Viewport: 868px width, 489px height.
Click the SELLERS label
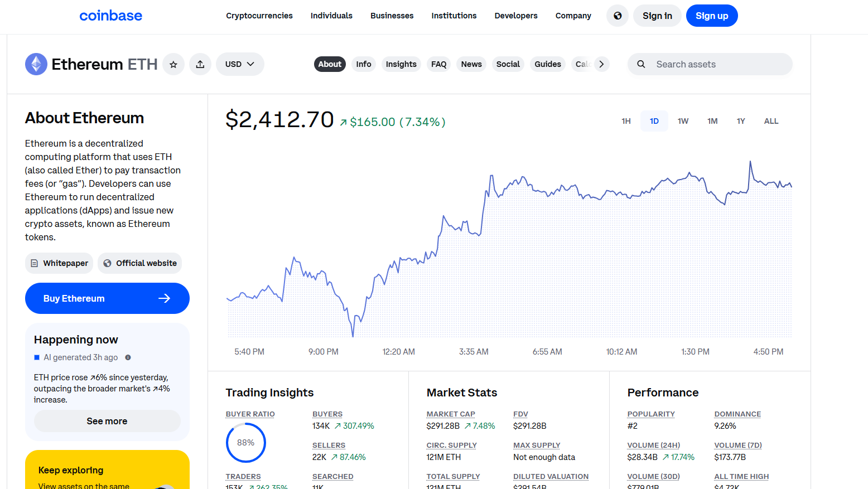[329, 446]
